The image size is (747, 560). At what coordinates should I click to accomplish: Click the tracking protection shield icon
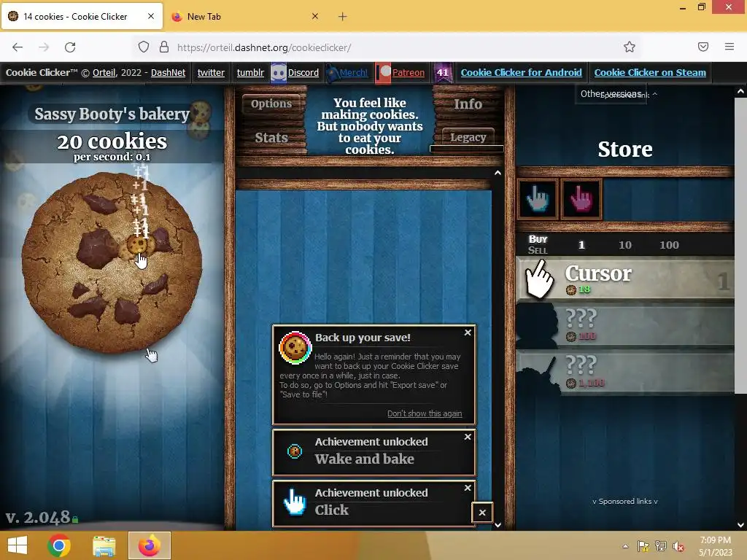pos(144,47)
